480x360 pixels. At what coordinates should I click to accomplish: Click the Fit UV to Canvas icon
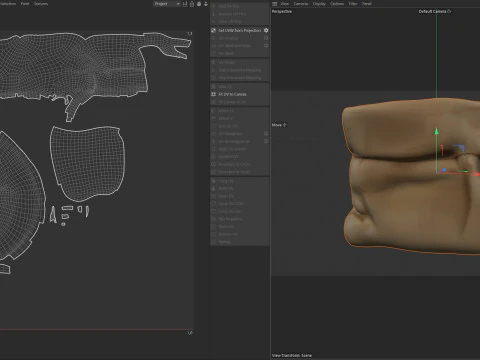coord(214,94)
